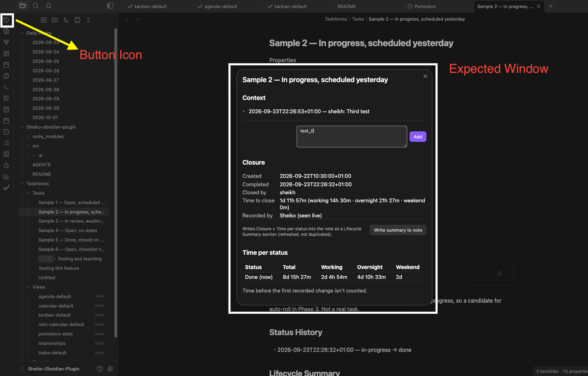Screen dimensions: 588x376
Task: Open the search pane icon
Action: point(36,6)
